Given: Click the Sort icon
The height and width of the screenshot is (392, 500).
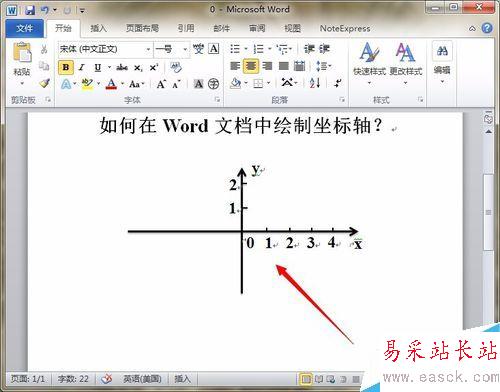Looking at the screenshot, I should 315,83.
